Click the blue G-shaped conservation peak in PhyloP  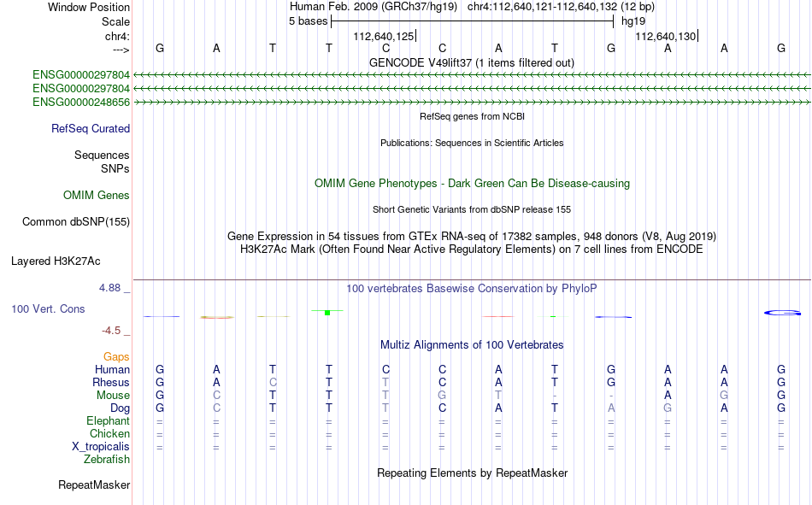tap(782, 313)
